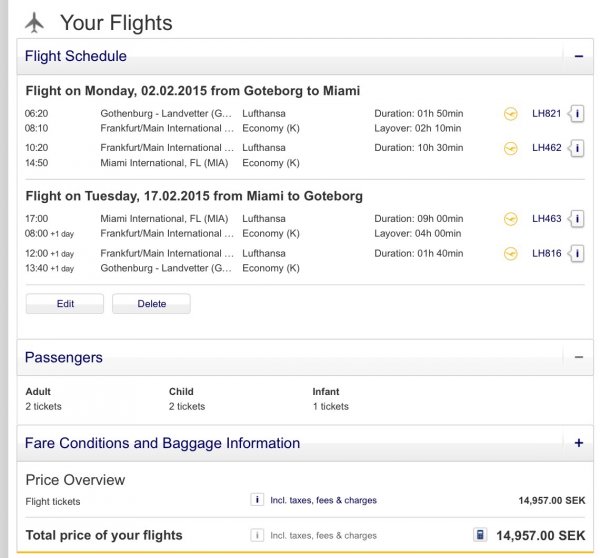Click info icon in Total price row
This screenshot has height=558, width=600.
pos(257,535)
